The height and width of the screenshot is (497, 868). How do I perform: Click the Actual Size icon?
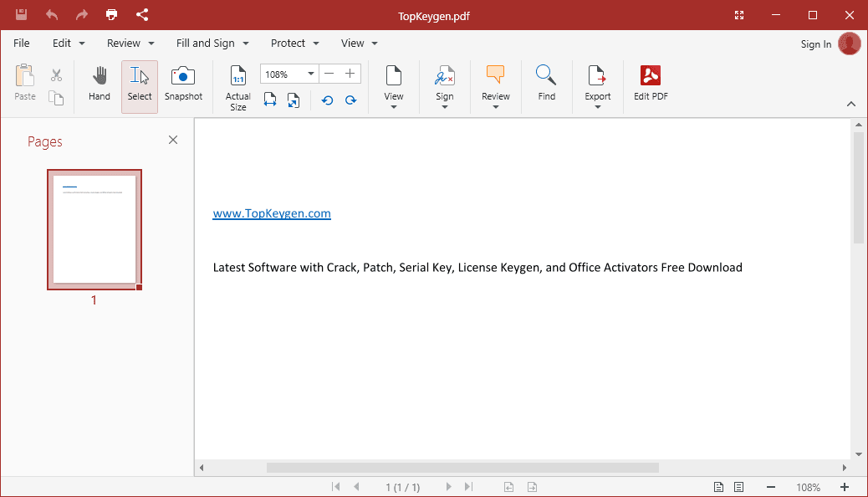(237, 84)
